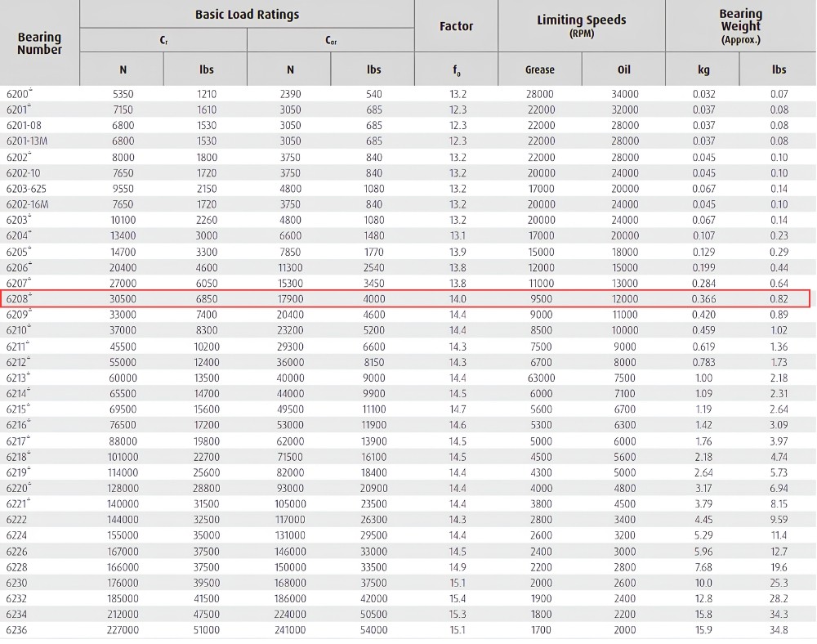
Task: Click Cr value 101000 in the 6218 row
Action: (123, 457)
